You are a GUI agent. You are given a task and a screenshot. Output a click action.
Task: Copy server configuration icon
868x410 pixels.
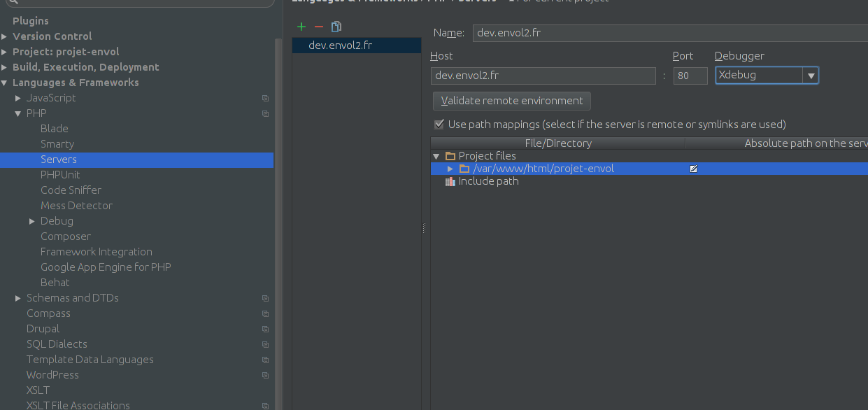(x=336, y=27)
